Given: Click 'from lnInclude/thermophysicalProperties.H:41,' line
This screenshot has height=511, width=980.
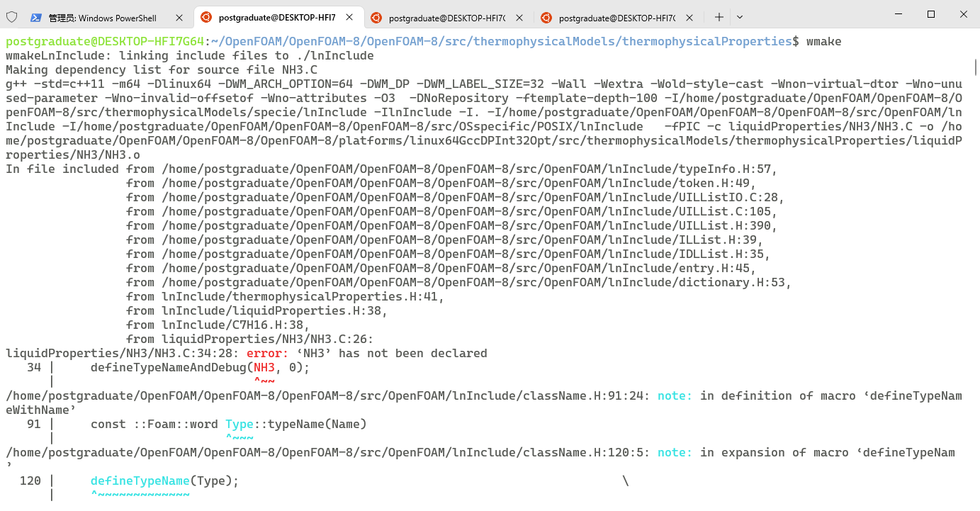Looking at the screenshot, I should (286, 297).
